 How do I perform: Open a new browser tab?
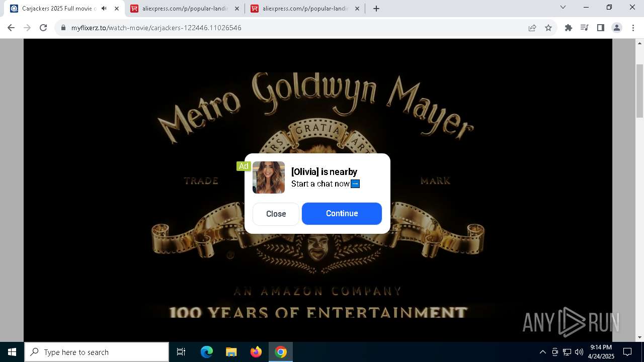click(x=376, y=9)
